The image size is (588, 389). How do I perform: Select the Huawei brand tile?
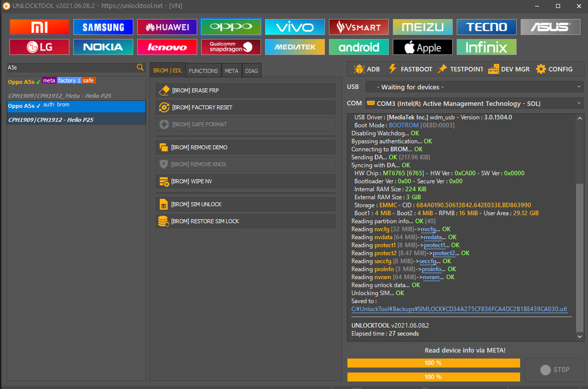pyautogui.click(x=167, y=27)
